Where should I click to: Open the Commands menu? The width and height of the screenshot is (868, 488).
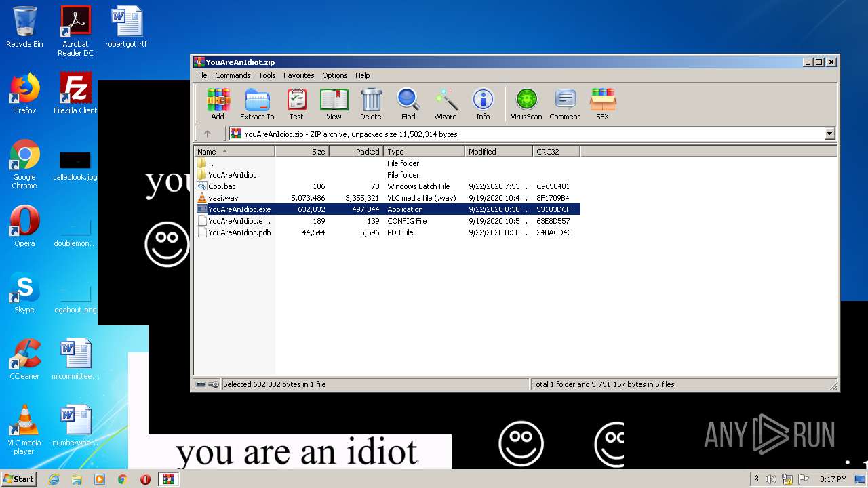click(233, 75)
